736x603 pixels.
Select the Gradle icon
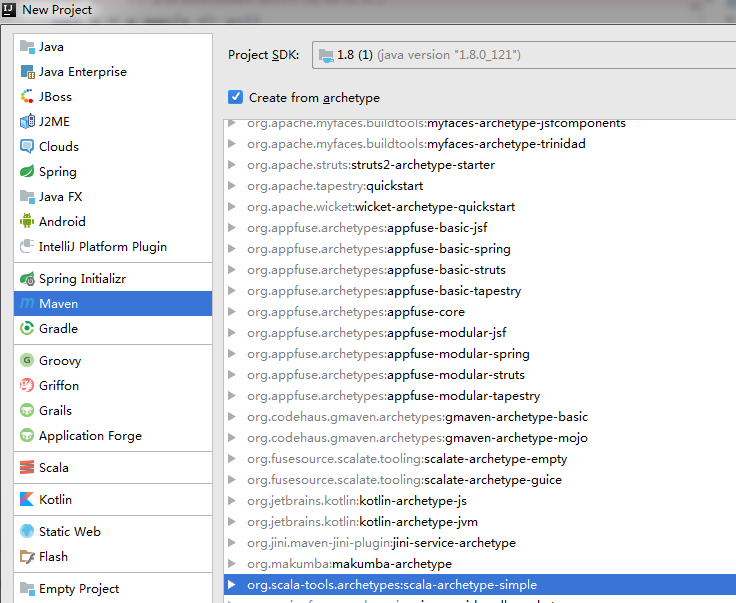point(27,328)
